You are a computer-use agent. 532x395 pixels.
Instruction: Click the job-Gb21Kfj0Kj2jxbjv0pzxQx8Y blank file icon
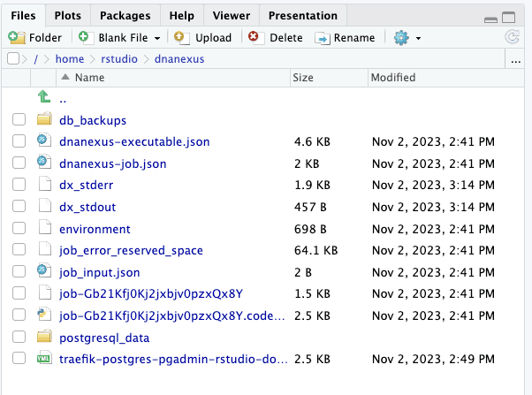(45, 292)
